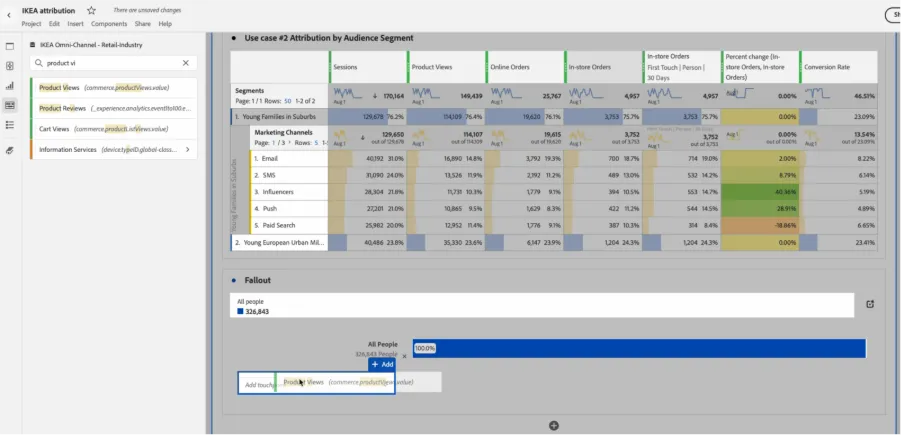The image size is (901, 435).
Task: Click the Segments heading in the table
Action: point(249,91)
